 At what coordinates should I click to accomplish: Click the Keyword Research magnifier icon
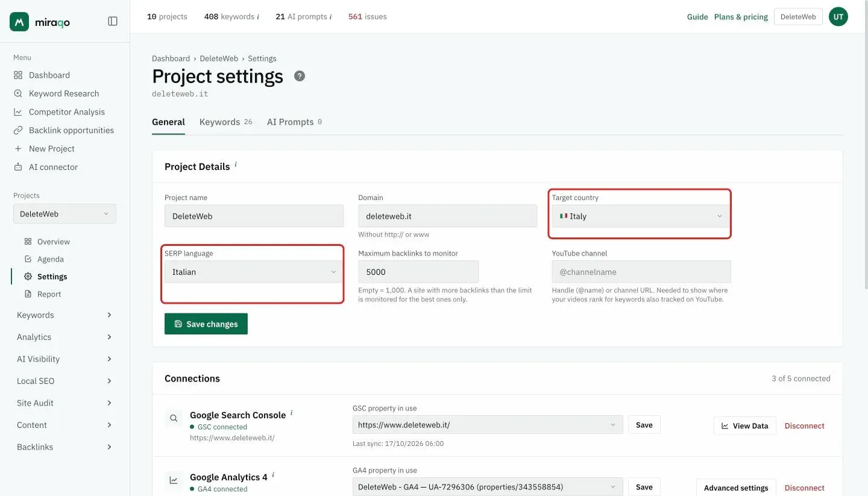(18, 93)
